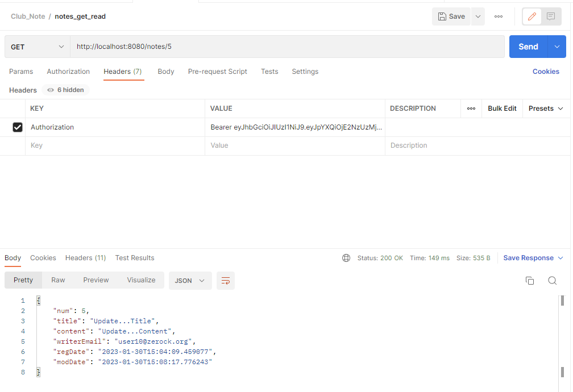Viewport: 573px width, 392px height.
Task: Click the notes_get_read request name
Action: [80, 16]
